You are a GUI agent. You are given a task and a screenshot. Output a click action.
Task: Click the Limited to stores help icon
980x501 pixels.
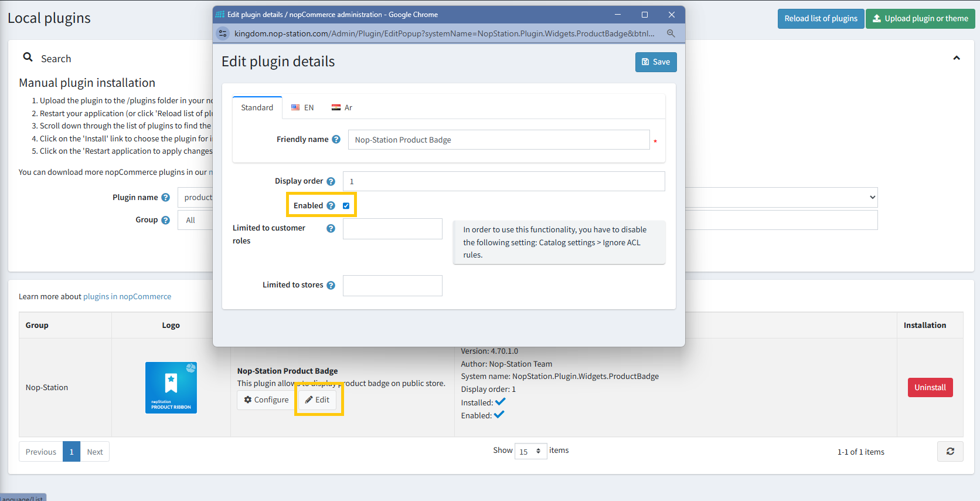331,285
